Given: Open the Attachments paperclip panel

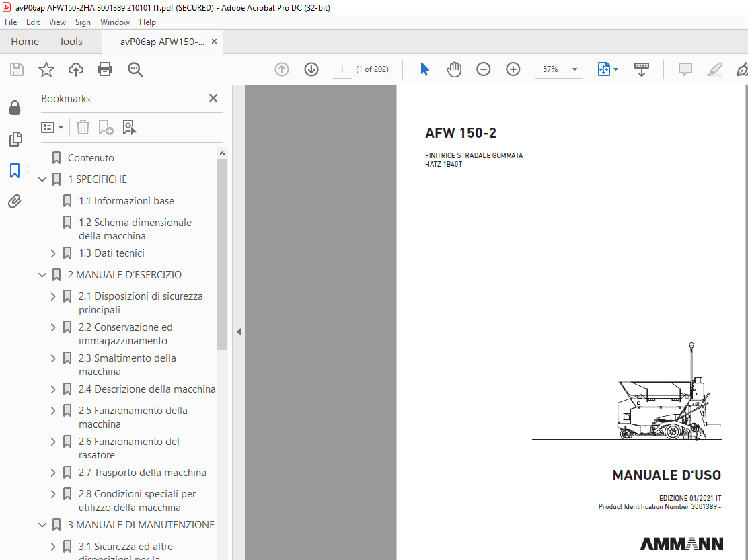Looking at the screenshot, I should [x=15, y=201].
